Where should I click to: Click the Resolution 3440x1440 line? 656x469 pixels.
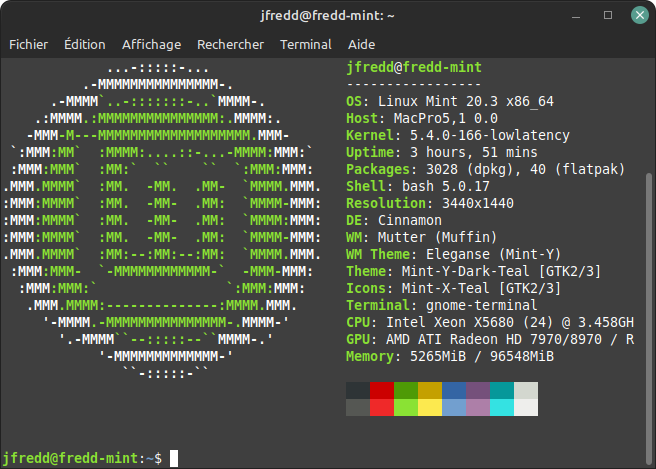[x=430, y=203]
